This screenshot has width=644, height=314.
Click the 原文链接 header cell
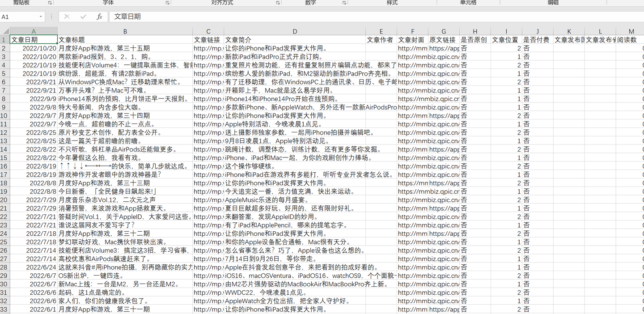tap(444, 40)
